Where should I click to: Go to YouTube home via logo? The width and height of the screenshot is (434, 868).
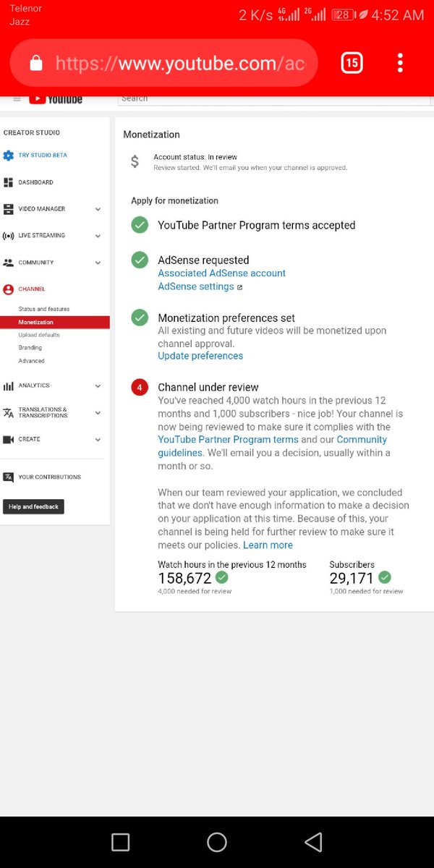click(x=56, y=99)
